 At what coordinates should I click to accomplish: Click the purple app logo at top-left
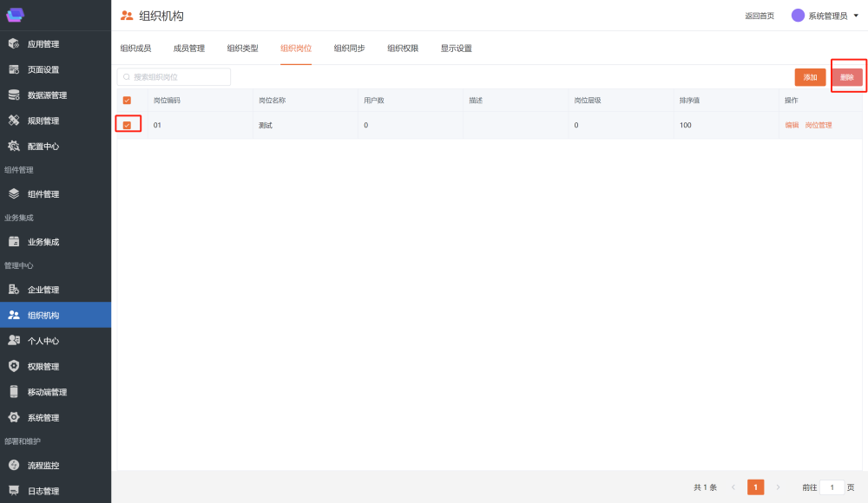15,15
